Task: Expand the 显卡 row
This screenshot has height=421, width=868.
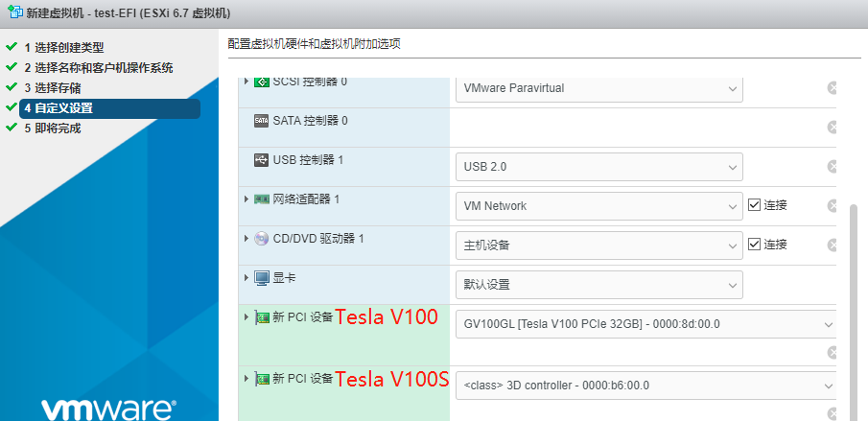Action: click(x=246, y=278)
